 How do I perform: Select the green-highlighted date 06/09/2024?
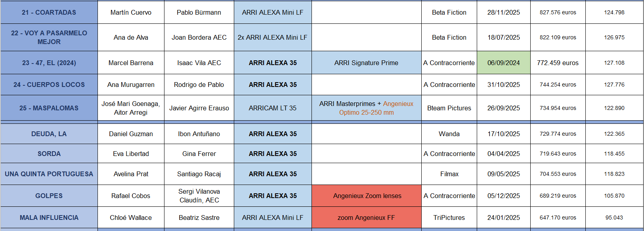tap(503, 63)
